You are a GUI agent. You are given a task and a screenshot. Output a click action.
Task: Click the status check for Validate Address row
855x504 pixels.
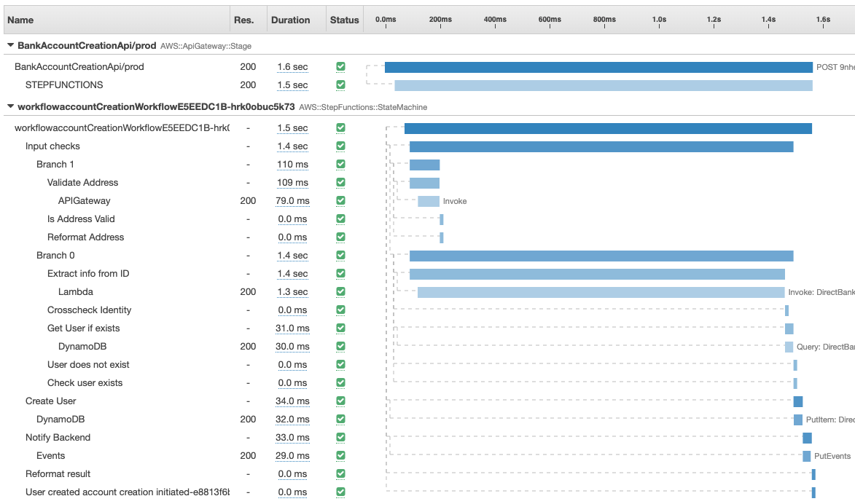point(340,182)
